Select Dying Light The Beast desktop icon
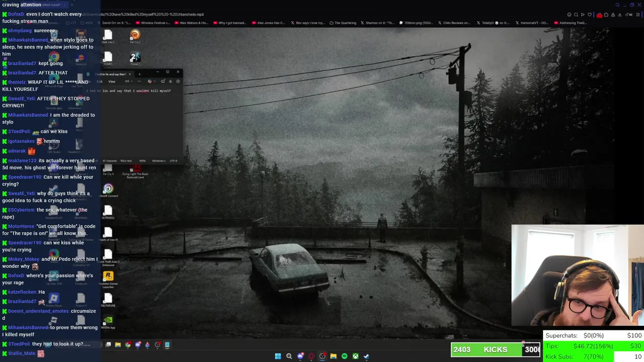Viewport: 644px width, 362px height. click(135, 171)
